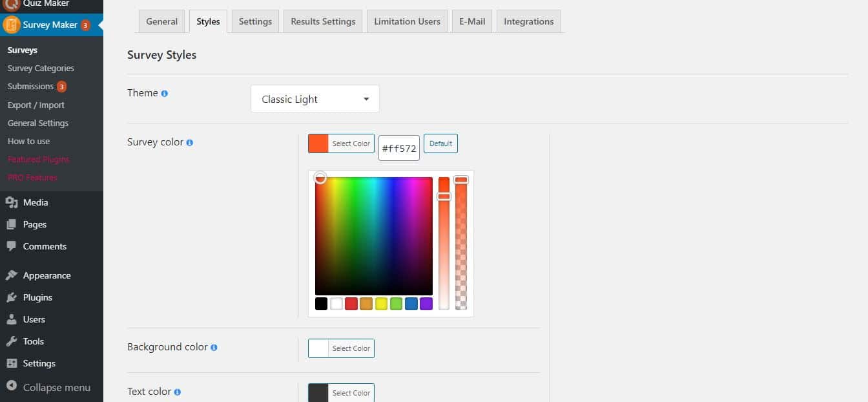The height and width of the screenshot is (402, 868).
Task: Click Select Color for Background color
Action: coord(351,348)
